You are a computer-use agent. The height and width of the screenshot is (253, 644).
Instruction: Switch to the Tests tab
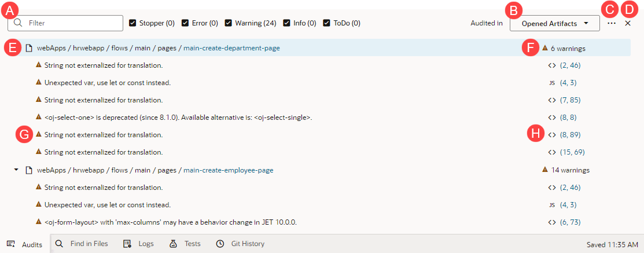[185, 244]
